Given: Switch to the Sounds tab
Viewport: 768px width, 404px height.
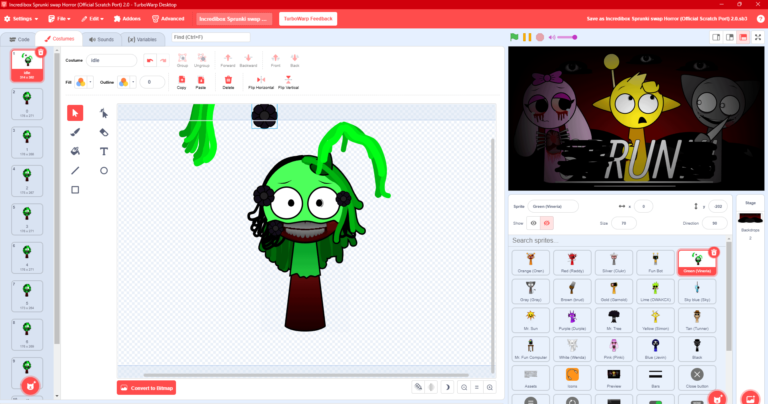Looking at the screenshot, I should click(x=101, y=39).
